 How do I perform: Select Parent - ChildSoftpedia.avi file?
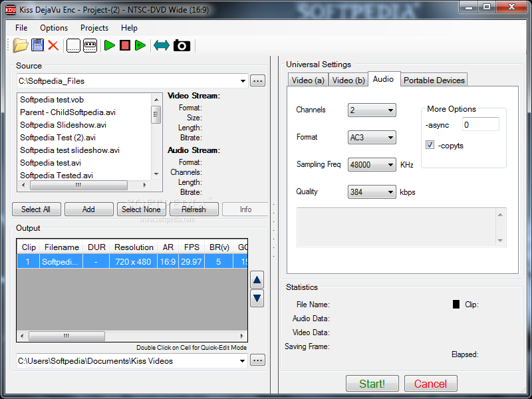(68, 112)
